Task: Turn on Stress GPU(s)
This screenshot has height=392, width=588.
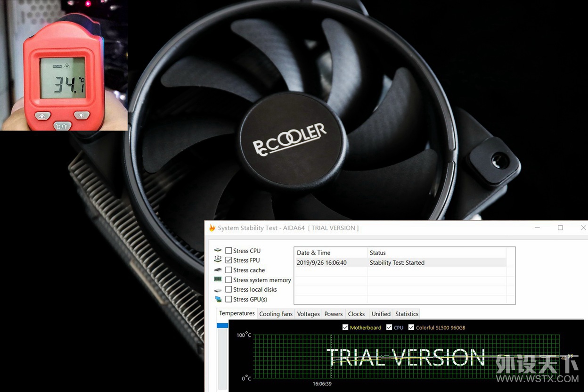Action: click(229, 299)
